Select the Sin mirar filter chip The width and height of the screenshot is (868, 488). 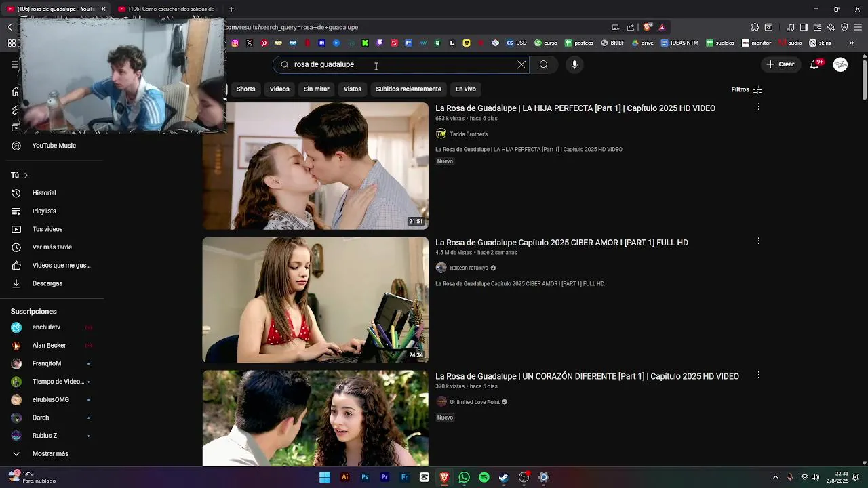click(316, 89)
